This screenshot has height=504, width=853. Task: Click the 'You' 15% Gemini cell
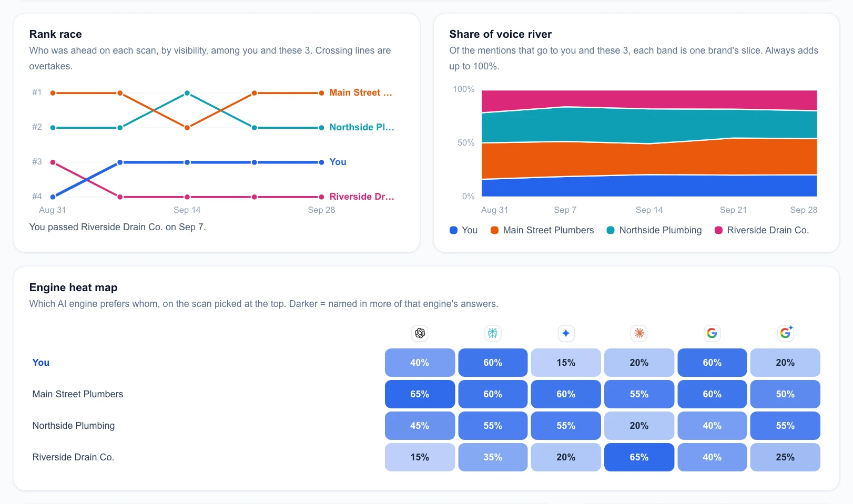(x=566, y=363)
